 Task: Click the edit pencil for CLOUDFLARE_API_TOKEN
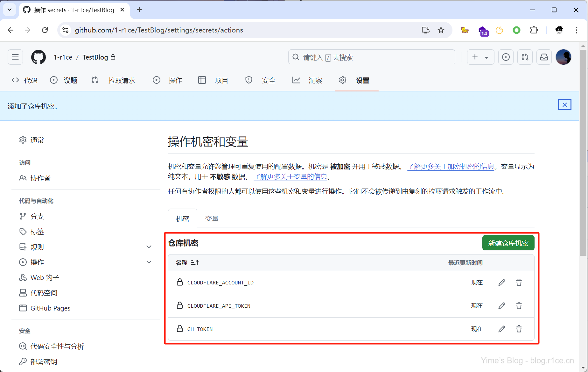tap(501, 306)
